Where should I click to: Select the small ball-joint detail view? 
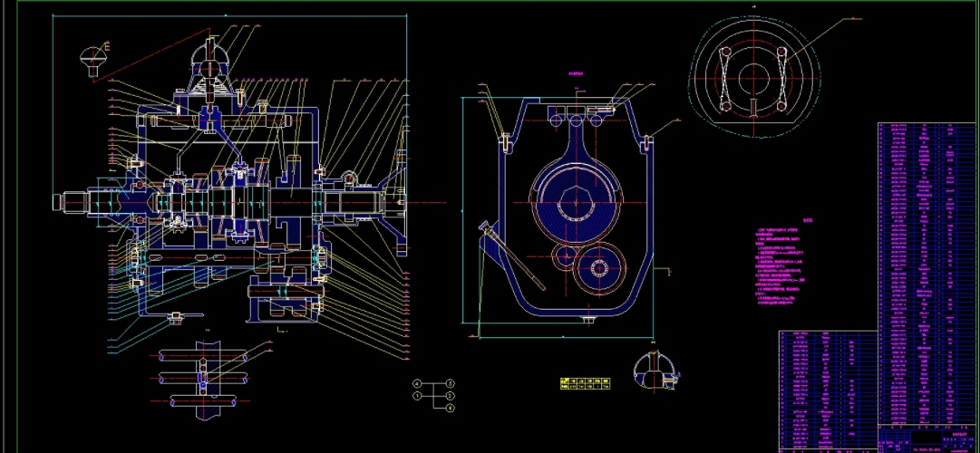[656, 371]
